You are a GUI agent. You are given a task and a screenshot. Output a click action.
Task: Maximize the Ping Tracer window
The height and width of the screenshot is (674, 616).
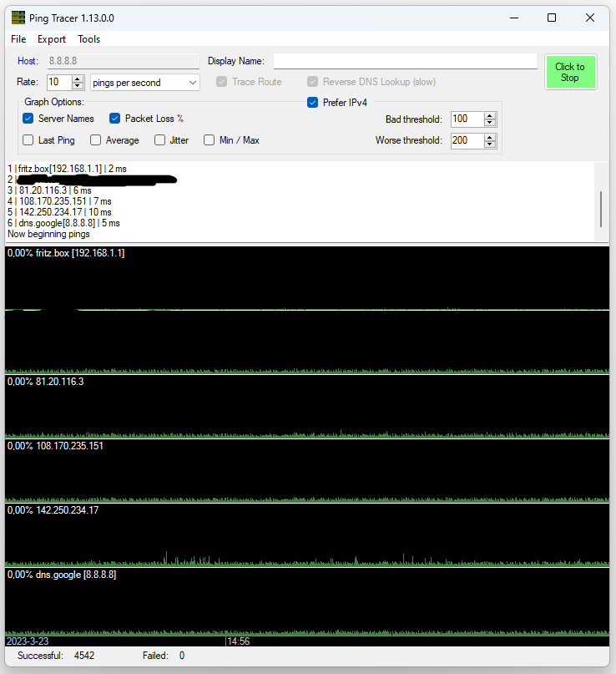[552, 18]
